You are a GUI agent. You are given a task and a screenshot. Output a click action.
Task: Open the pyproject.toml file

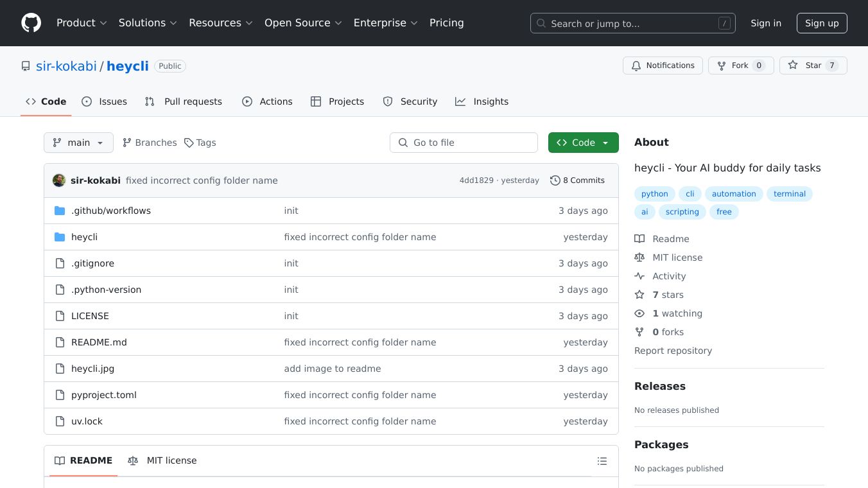pos(103,395)
